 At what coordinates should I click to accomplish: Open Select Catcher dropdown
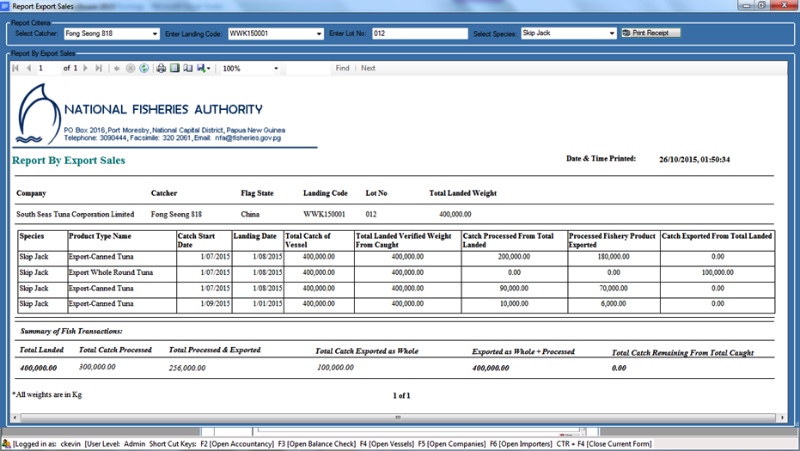(155, 34)
